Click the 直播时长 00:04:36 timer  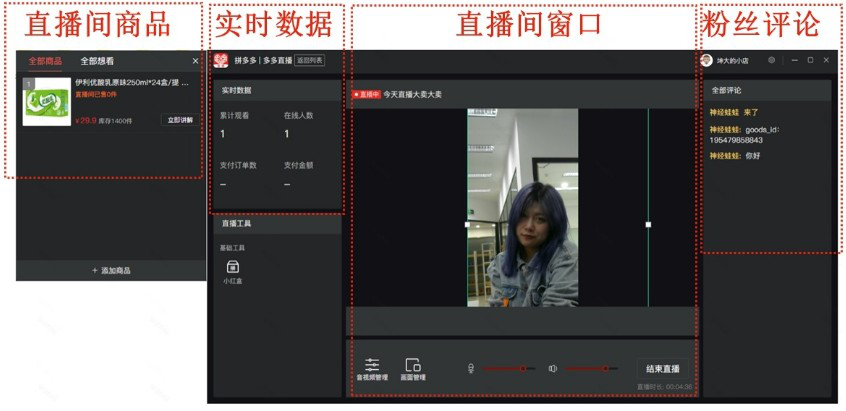point(664,387)
